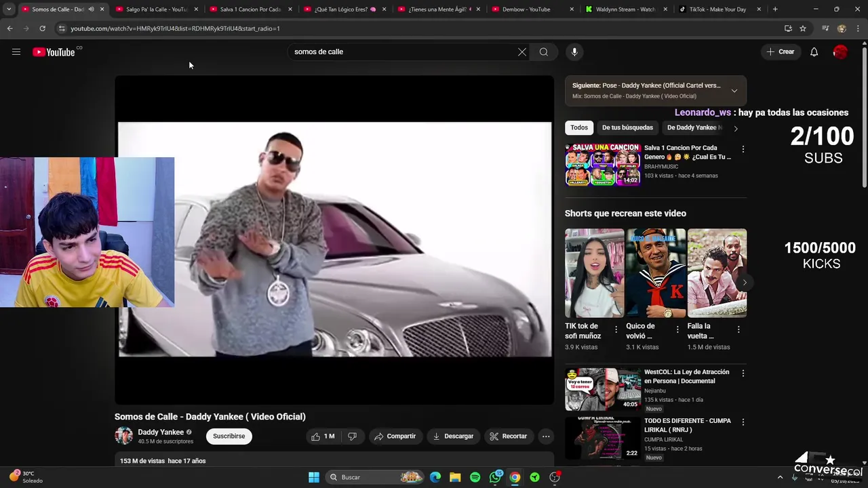Open a new browser tab

(x=775, y=9)
